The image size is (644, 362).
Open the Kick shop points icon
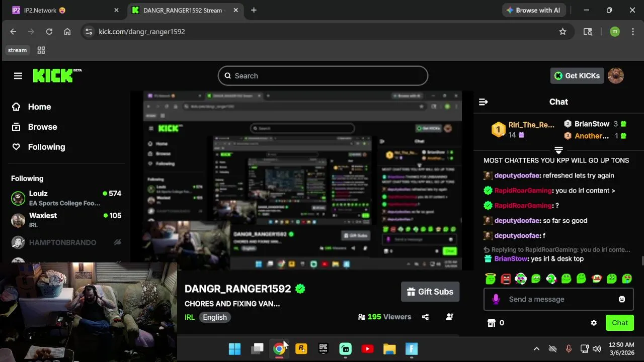492,323
